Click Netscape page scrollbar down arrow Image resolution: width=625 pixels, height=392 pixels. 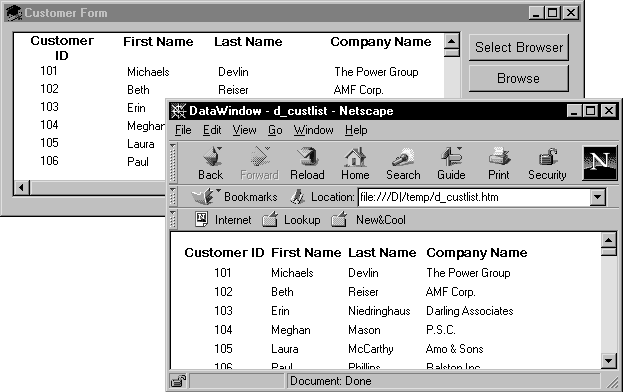coord(608,361)
